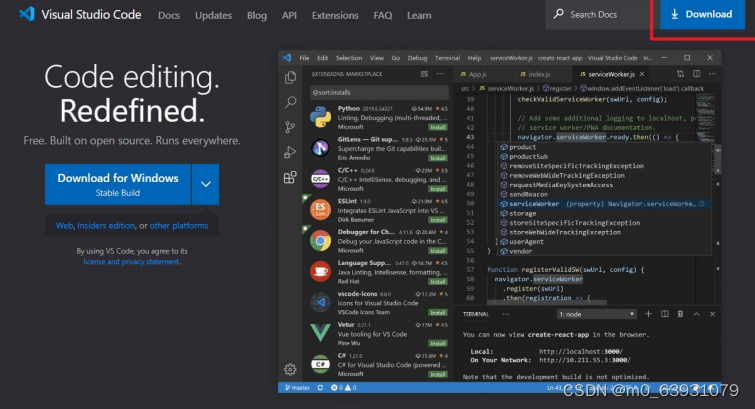Click the Python extension icon
Image resolution: width=755 pixels, height=409 pixels.
coord(321,117)
